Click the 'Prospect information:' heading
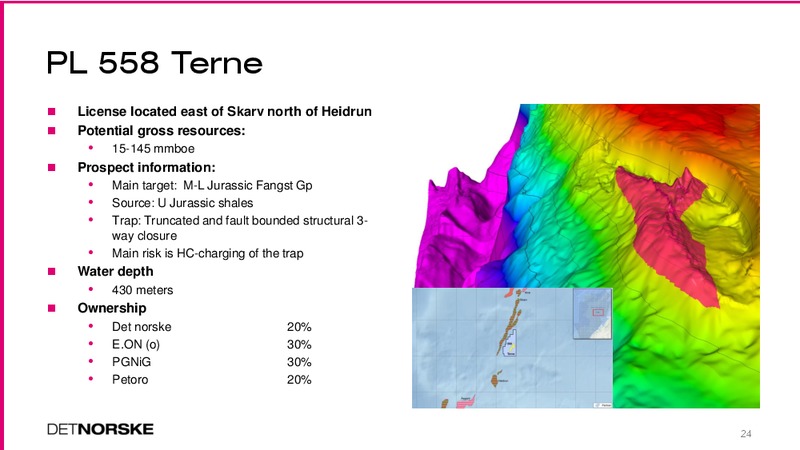This screenshot has height=450, width=800. (146, 167)
